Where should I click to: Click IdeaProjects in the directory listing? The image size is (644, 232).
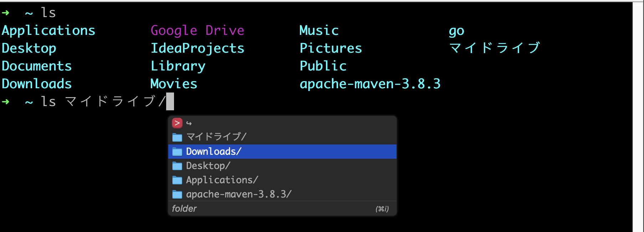point(198,48)
